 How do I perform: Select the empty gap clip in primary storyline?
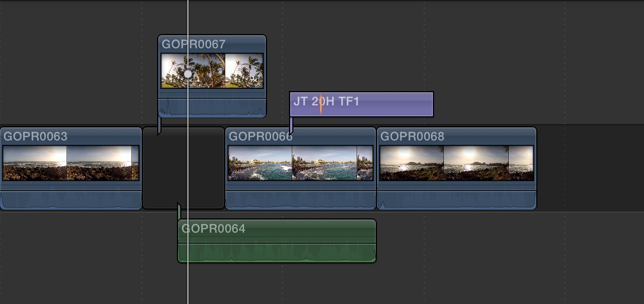tap(184, 168)
